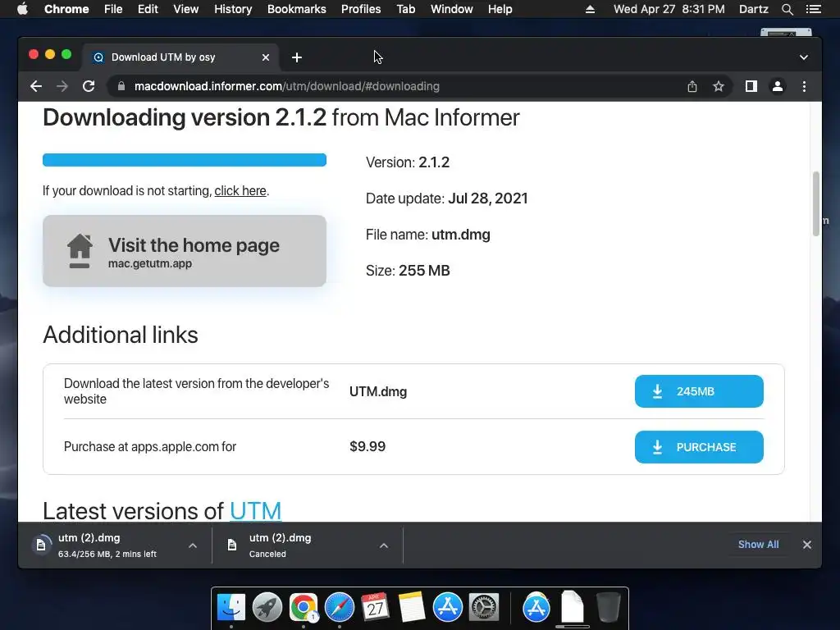Screen dimensions: 840x630
Task: Click the Size 255 MB text
Action: coord(408,271)
